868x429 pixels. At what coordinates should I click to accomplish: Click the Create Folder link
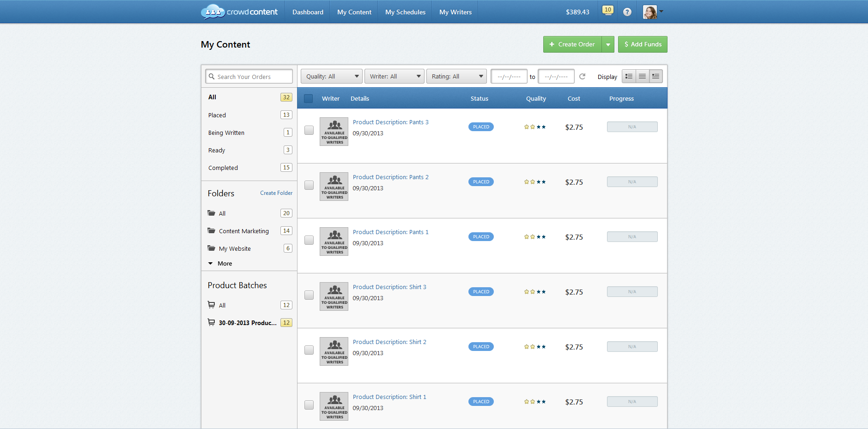coord(276,193)
